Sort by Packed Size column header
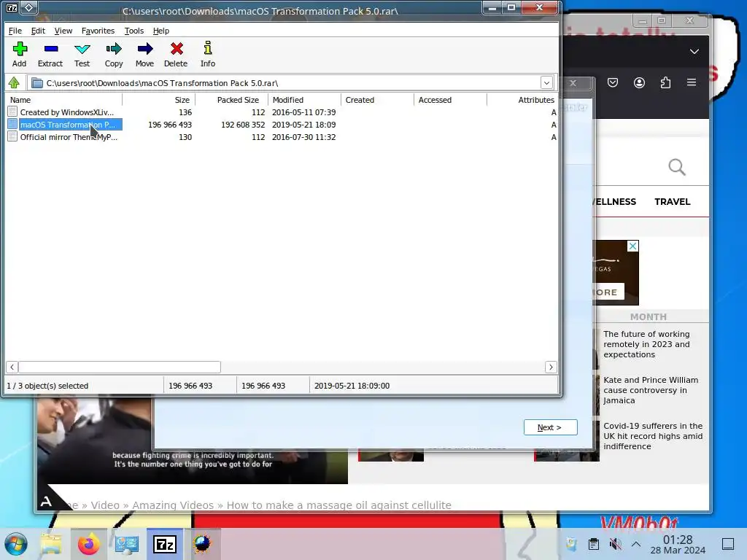This screenshot has height=560, width=747. [x=232, y=100]
